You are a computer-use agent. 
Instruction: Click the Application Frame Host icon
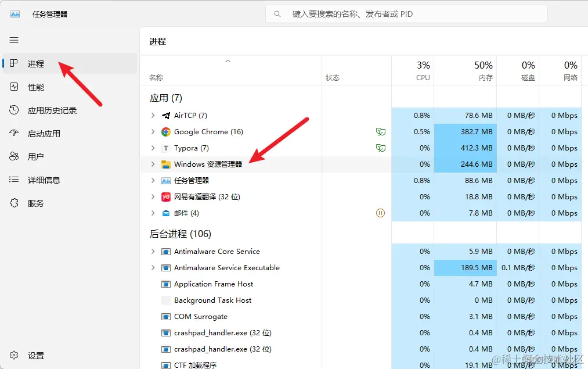pos(166,284)
